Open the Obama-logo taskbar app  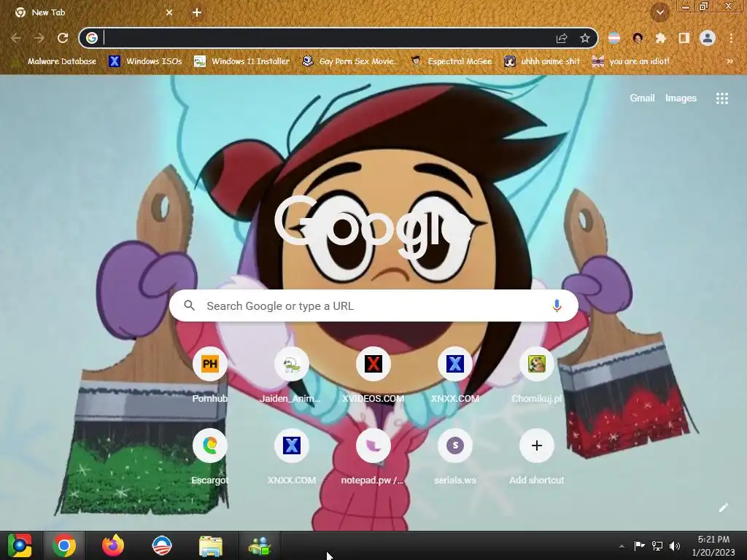pyautogui.click(x=161, y=545)
